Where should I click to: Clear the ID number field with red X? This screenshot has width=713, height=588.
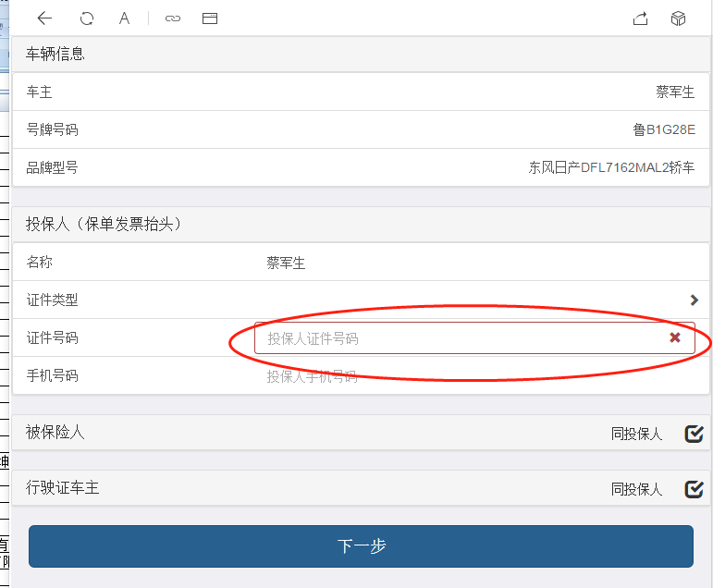point(675,337)
